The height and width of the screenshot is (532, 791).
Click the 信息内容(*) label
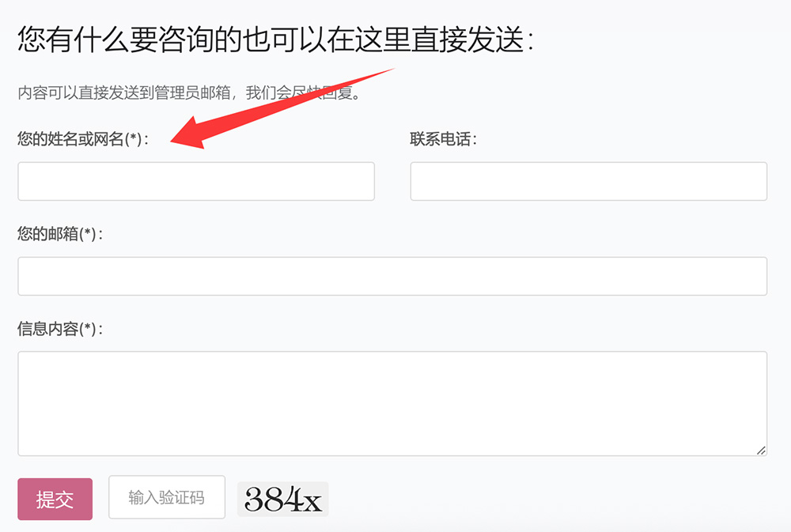pos(59,329)
